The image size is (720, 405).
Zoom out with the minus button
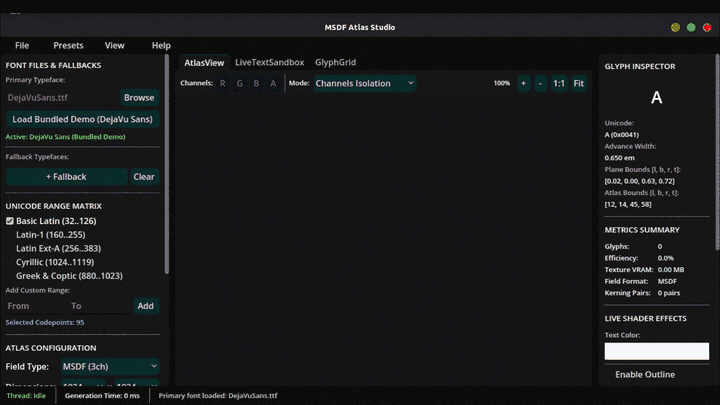pyautogui.click(x=540, y=83)
